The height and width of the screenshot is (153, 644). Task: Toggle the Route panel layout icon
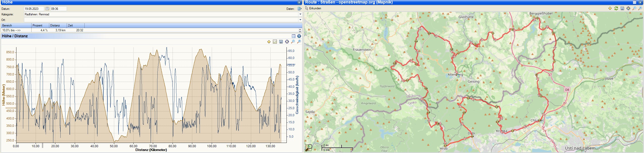pos(634,2)
